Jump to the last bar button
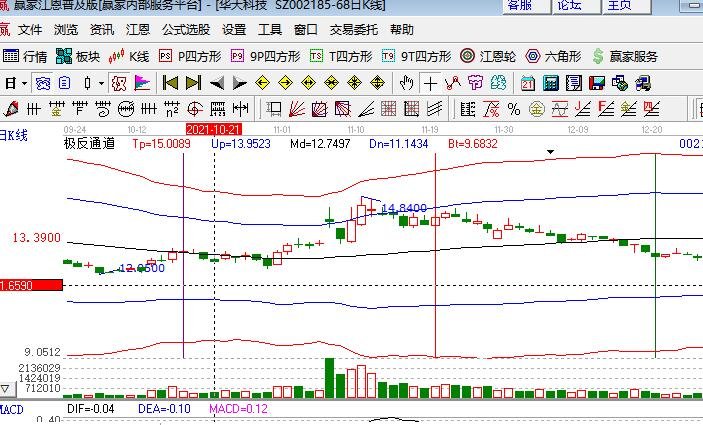The image size is (703, 425). pos(193,83)
